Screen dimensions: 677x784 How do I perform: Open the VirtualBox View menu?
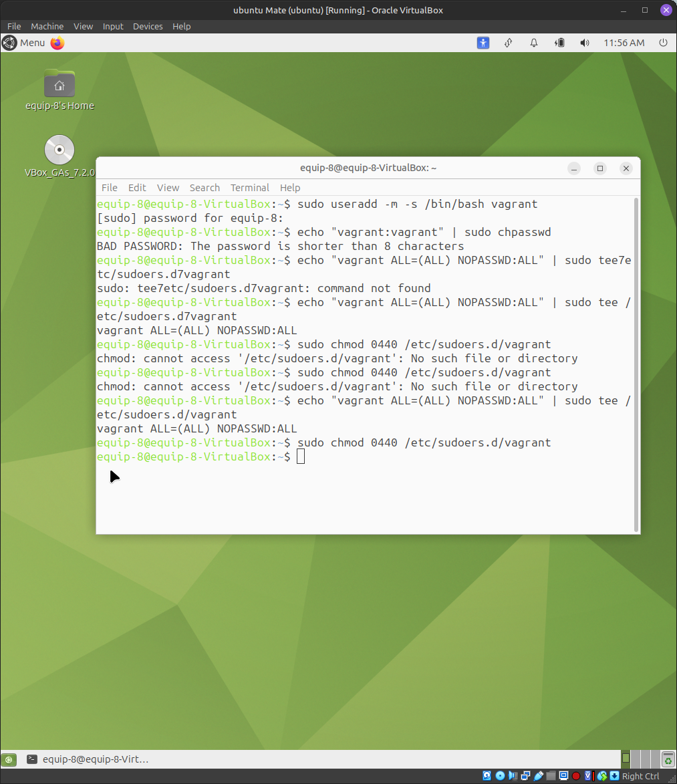pyautogui.click(x=83, y=27)
